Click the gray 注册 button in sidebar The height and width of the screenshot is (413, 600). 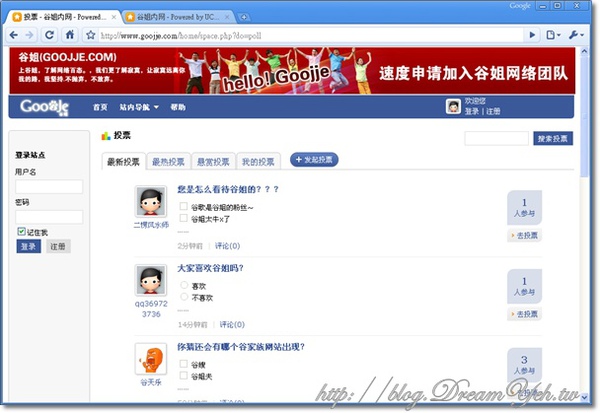click(x=58, y=246)
